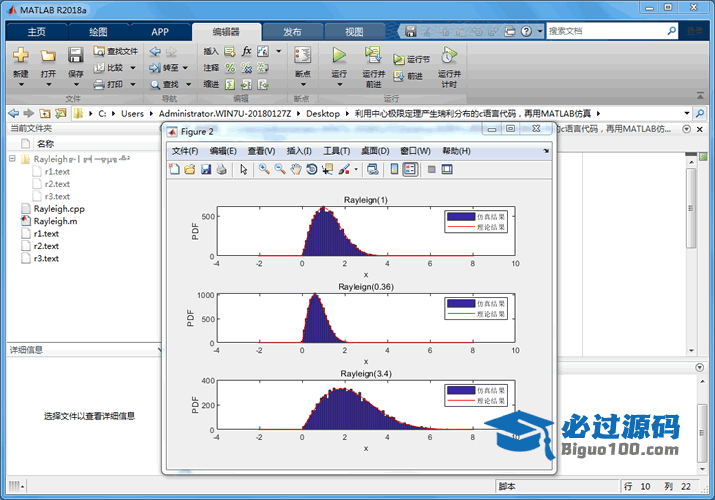
Task: Select the Rotate 3D tool in Figure 2
Action: point(312,169)
